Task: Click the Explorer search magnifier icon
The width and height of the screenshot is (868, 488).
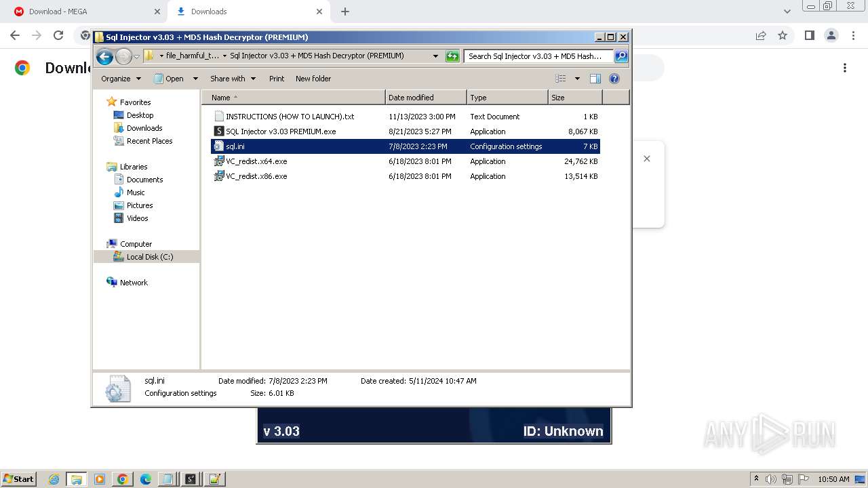Action: (x=620, y=56)
